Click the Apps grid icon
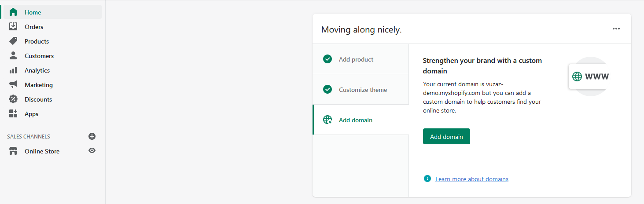Viewport: 644px width, 204px height. pyautogui.click(x=13, y=114)
